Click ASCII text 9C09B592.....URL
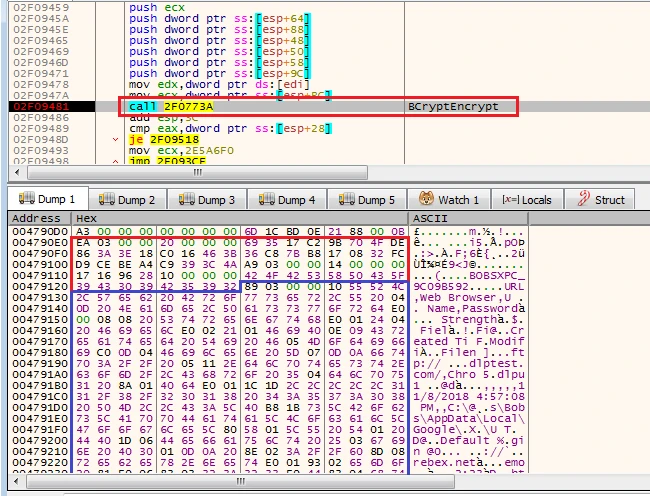The height and width of the screenshot is (496, 650). (x=469, y=286)
